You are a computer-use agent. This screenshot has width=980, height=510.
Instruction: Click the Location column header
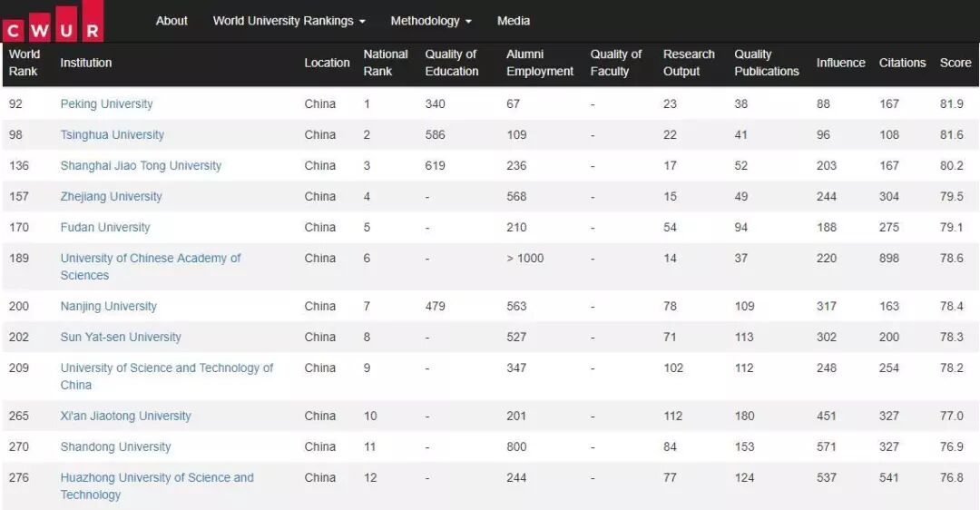[x=327, y=63]
